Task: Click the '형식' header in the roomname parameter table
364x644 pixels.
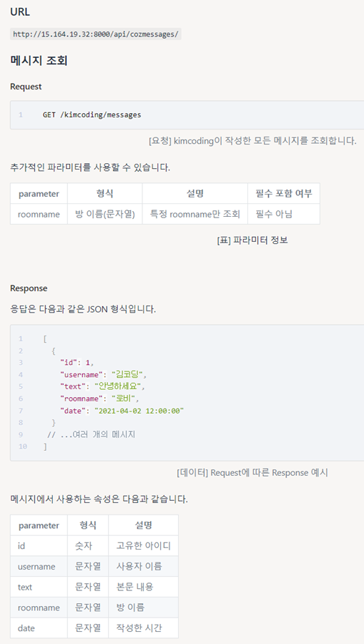Action: pyautogui.click(x=104, y=193)
